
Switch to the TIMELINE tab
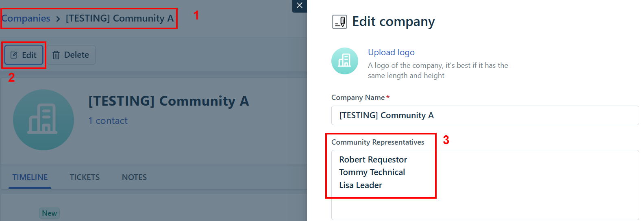tap(30, 177)
